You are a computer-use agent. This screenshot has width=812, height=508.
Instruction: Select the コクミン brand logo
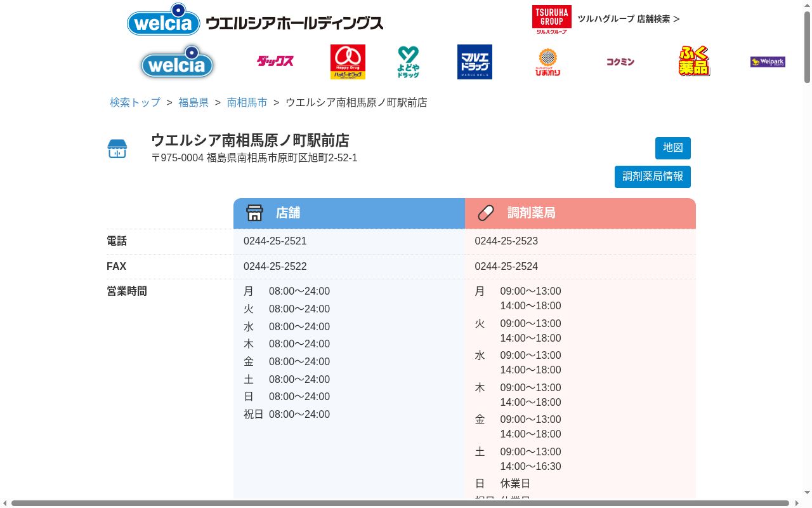click(620, 62)
